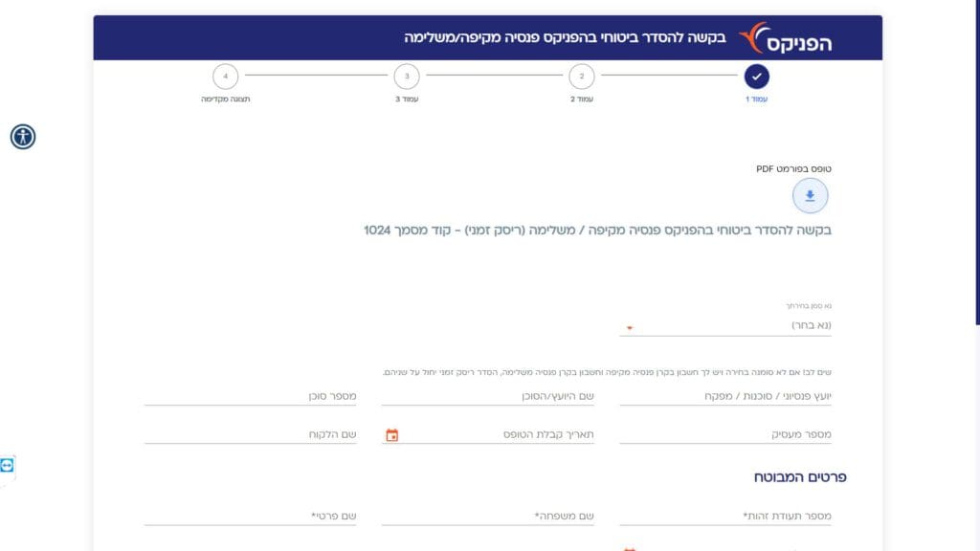Click the page vertical scrollbar

(975, 191)
